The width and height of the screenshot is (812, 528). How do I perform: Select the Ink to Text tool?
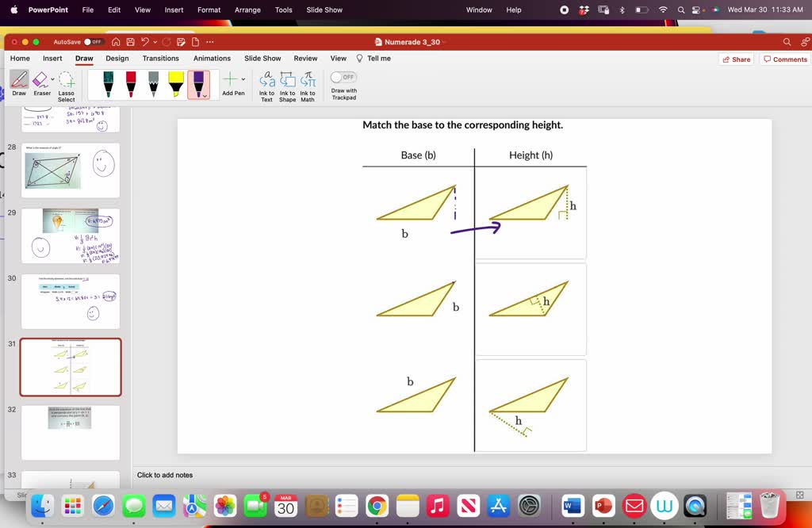pos(268,82)
